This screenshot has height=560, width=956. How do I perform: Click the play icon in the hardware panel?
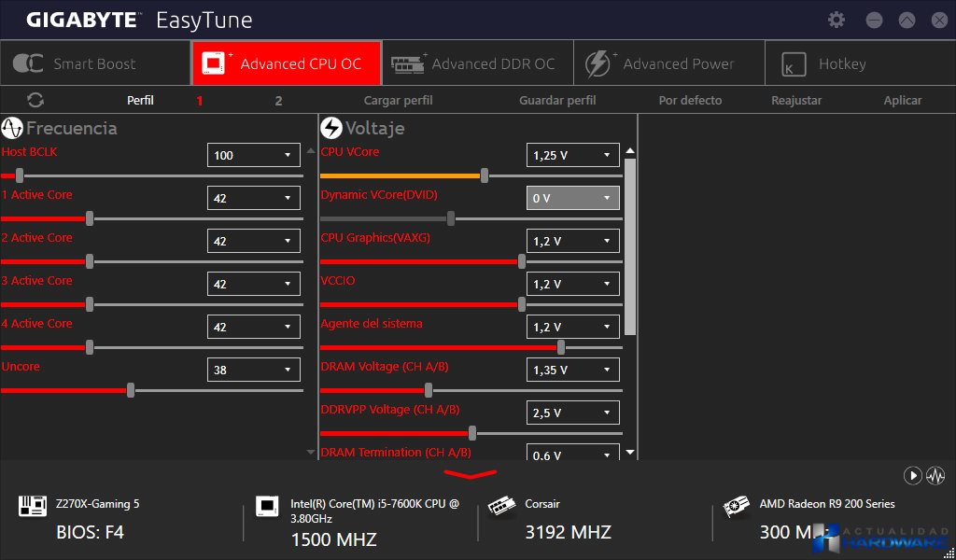tap(912, 476)
